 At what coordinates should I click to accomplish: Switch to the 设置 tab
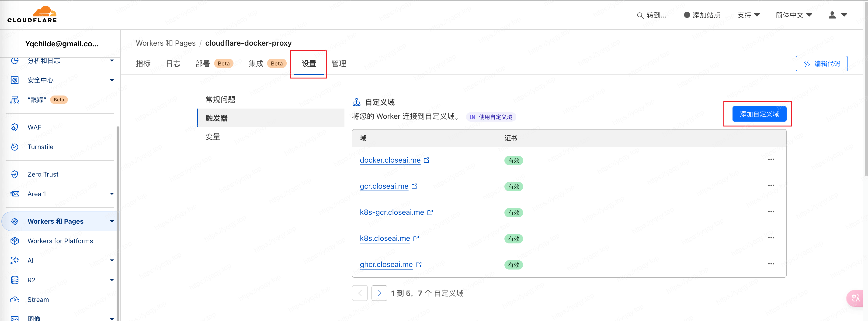(309, 64)
